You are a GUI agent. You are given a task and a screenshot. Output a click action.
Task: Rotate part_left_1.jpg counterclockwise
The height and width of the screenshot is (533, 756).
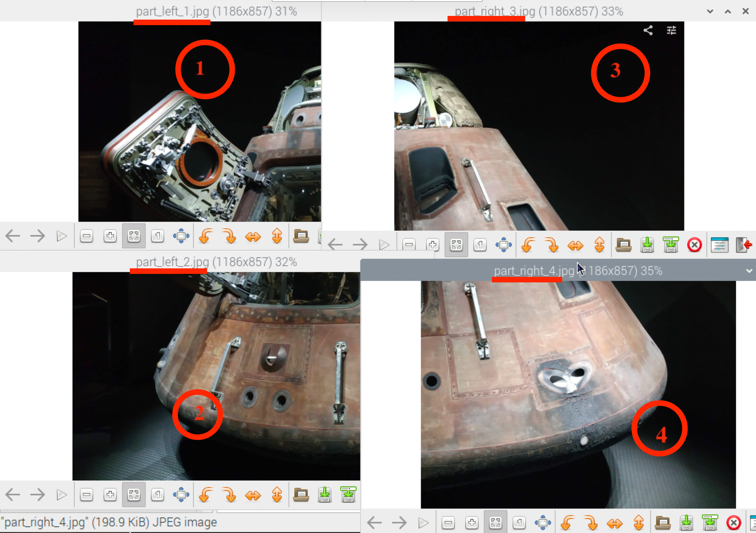[x=205, y=236]
